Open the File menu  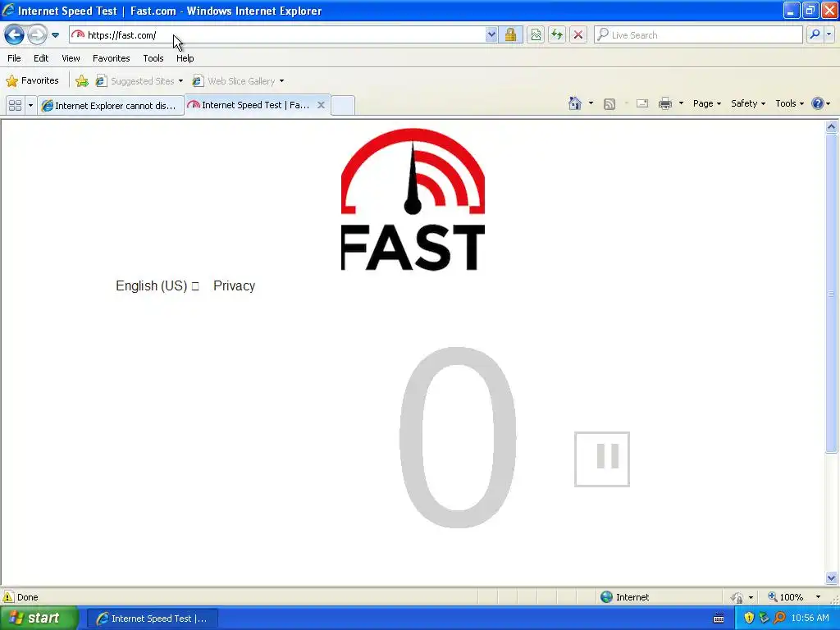[x=14, y=58]
